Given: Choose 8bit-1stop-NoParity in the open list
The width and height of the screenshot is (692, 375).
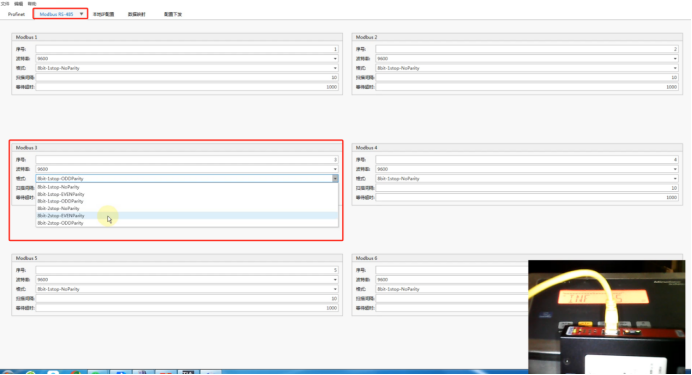Looking at the screenshot, I should tap(187, 187).
